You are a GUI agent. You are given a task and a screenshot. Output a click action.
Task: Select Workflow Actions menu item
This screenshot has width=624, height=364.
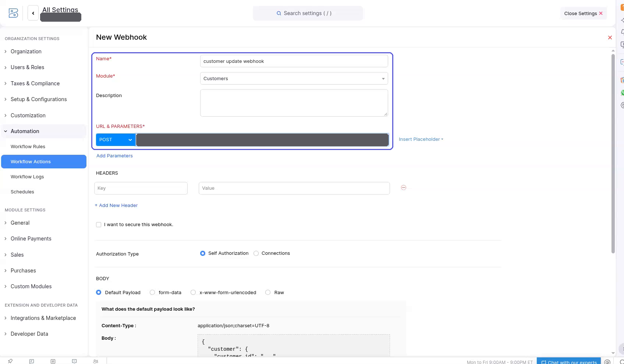tap(44, 161)
